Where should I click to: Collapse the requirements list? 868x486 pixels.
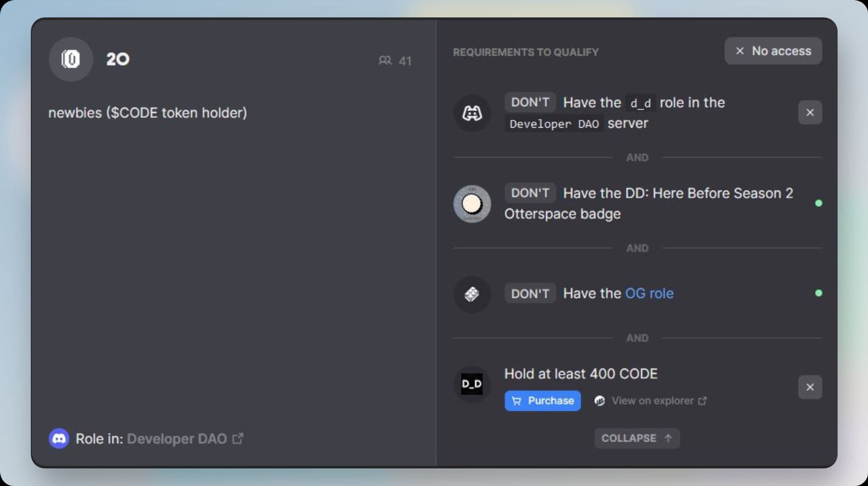637,438
